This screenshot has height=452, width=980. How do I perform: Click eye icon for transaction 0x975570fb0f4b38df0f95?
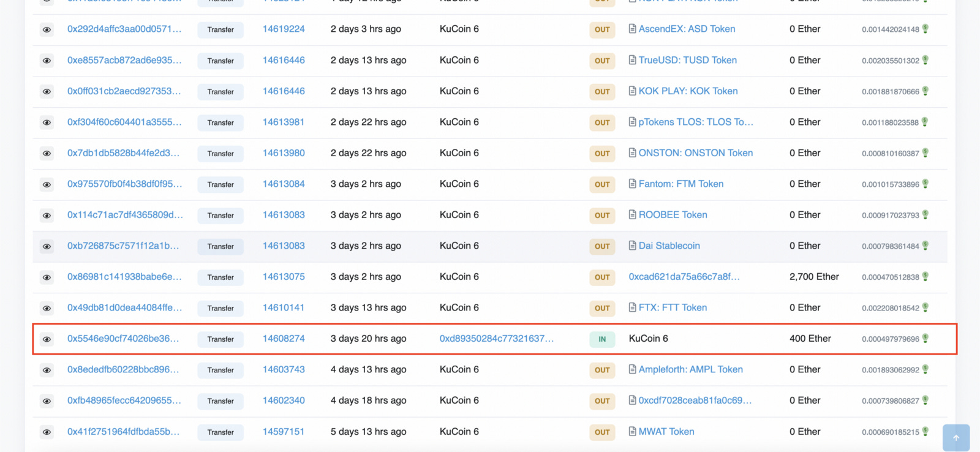[x=47, y=184]
